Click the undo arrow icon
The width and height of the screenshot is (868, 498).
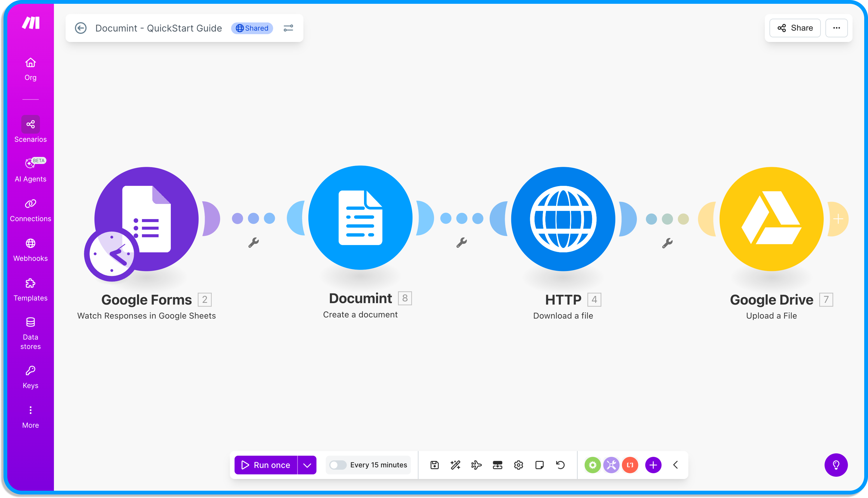tap(560, 465)
